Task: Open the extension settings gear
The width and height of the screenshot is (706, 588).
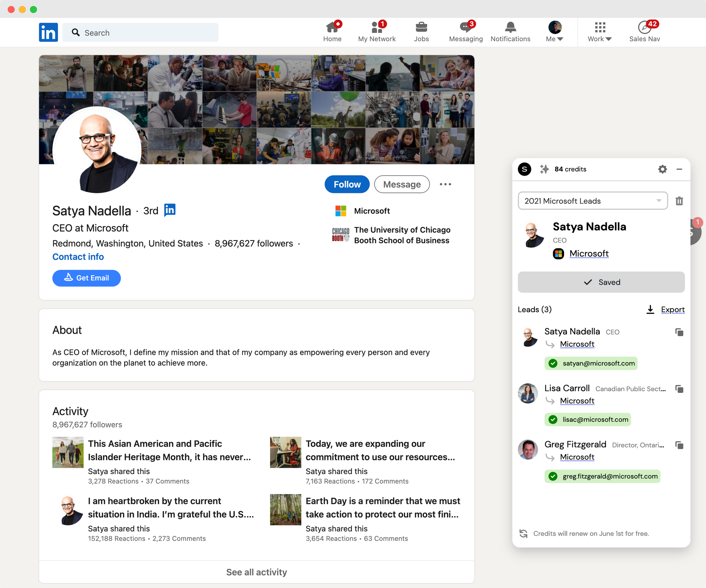Action: coord(662,169)
